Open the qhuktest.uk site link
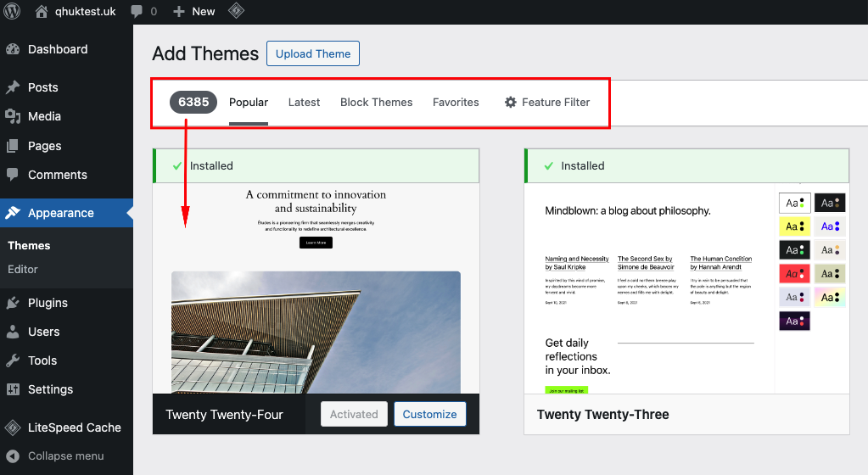 [85, 12]
